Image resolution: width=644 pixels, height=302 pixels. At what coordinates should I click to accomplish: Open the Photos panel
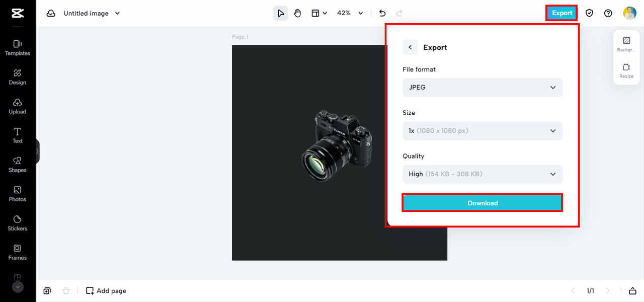18,194
